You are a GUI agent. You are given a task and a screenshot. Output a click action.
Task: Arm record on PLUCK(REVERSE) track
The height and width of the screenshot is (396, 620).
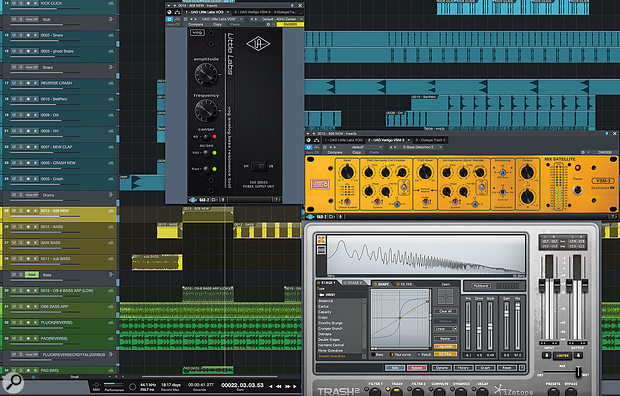point(28,322)
